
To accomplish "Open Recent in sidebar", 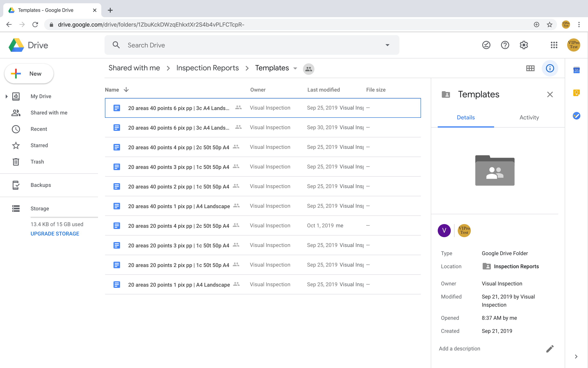I will [x=39, y=129].
